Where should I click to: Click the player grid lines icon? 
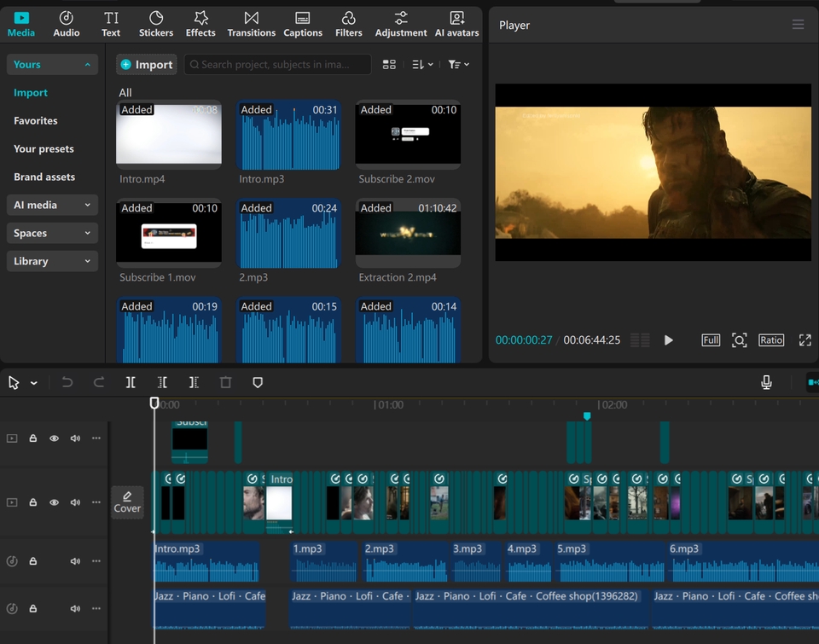(640, 340)
